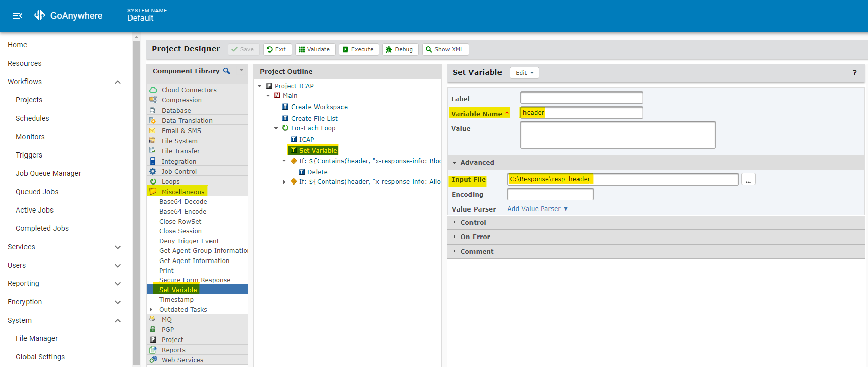868x367 pixels.
Task: Click the Encoding input field
Action: coord(550,194)
